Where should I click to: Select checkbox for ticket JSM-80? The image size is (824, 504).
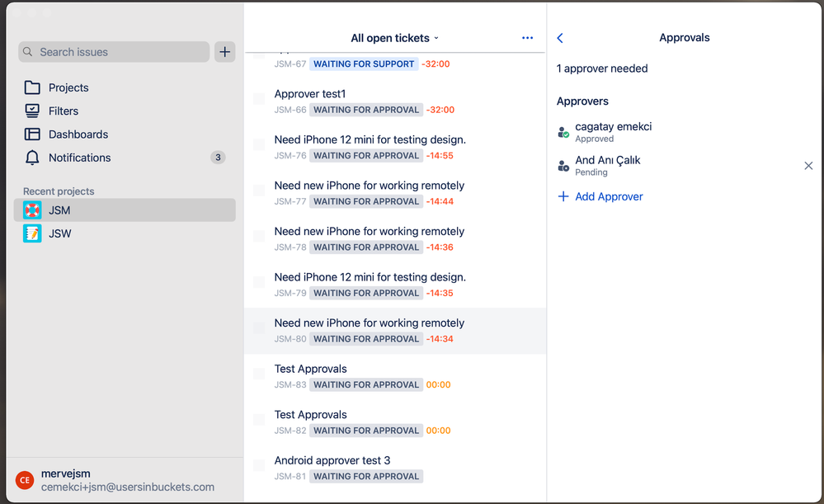[259, 328]
